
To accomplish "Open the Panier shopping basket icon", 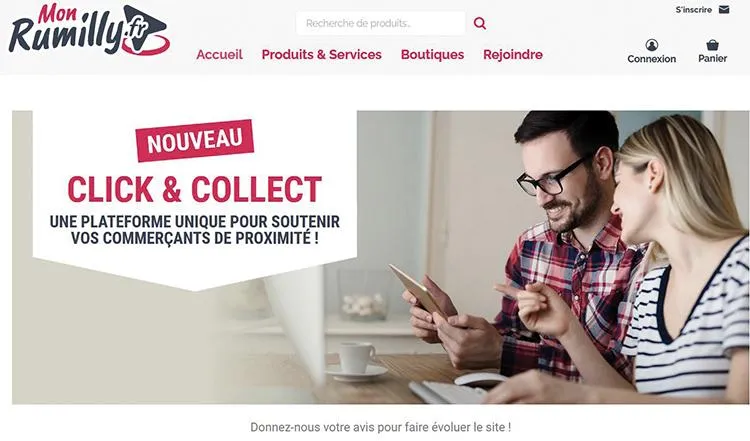I will pos(712,45).
